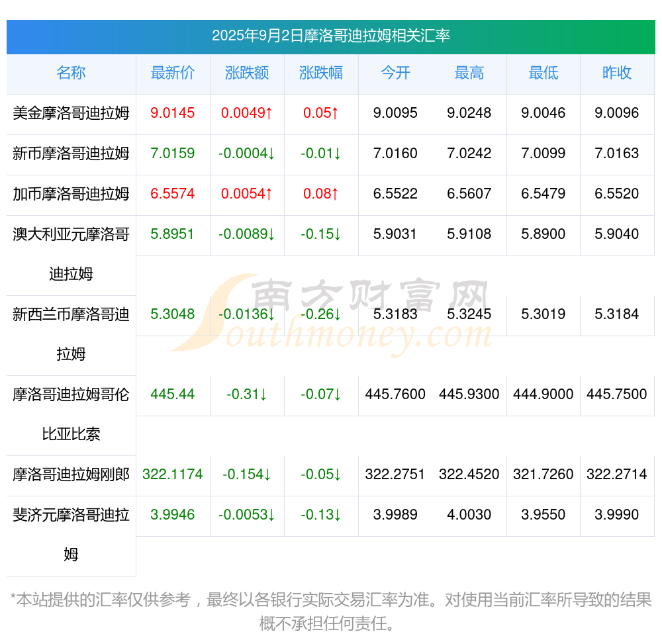Click the 昨收 column header

coord(617,73)
